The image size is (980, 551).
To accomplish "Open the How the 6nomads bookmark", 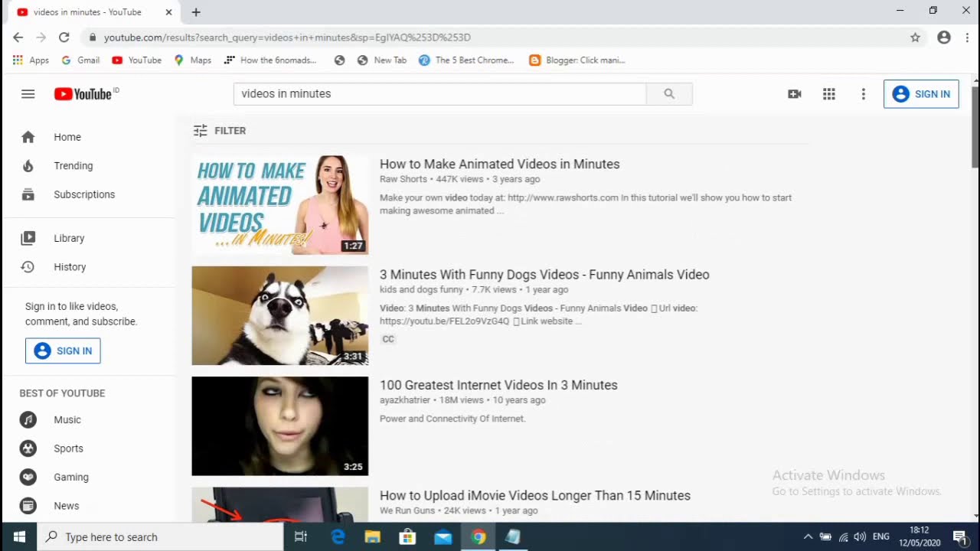I will [270, 60].
